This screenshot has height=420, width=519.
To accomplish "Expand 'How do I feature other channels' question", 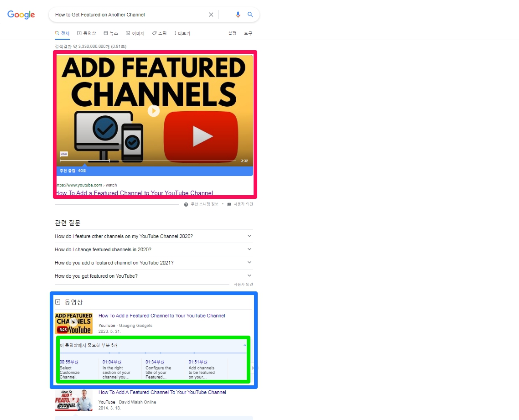I will click(154, 236).
